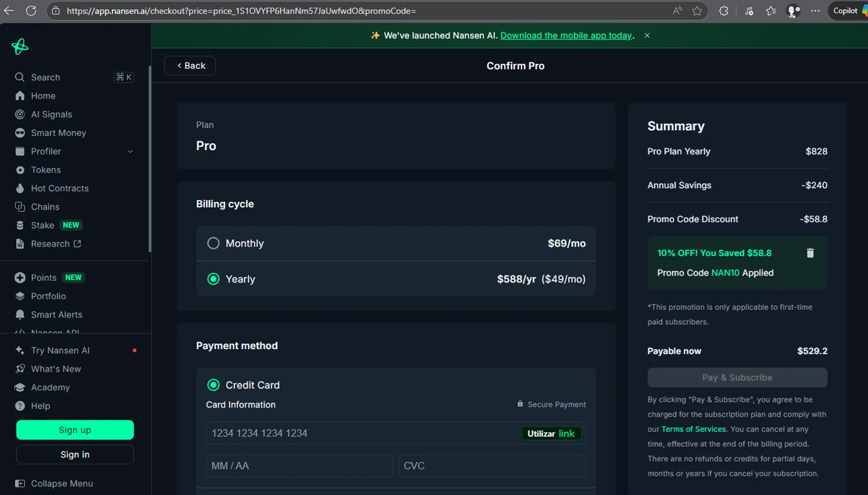Click Promo Code NAN10 Applied text
This screenshot has height=495, width=868.
click(x=715, y=273)
